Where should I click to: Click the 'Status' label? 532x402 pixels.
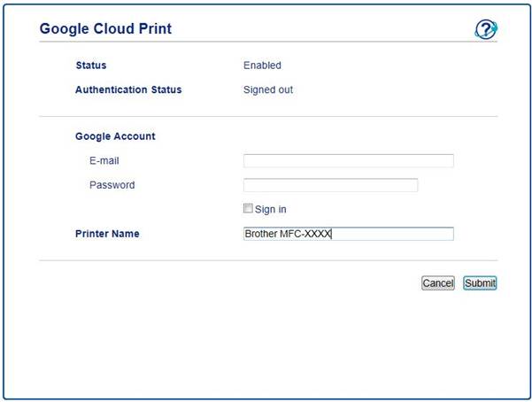[91, 66]
